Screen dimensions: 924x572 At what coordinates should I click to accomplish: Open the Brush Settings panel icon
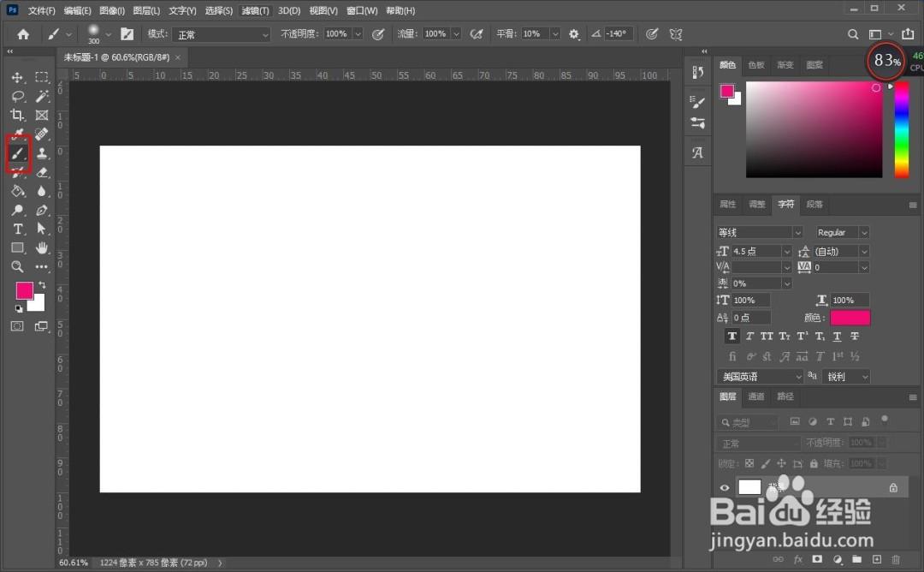tap(698, 102)
